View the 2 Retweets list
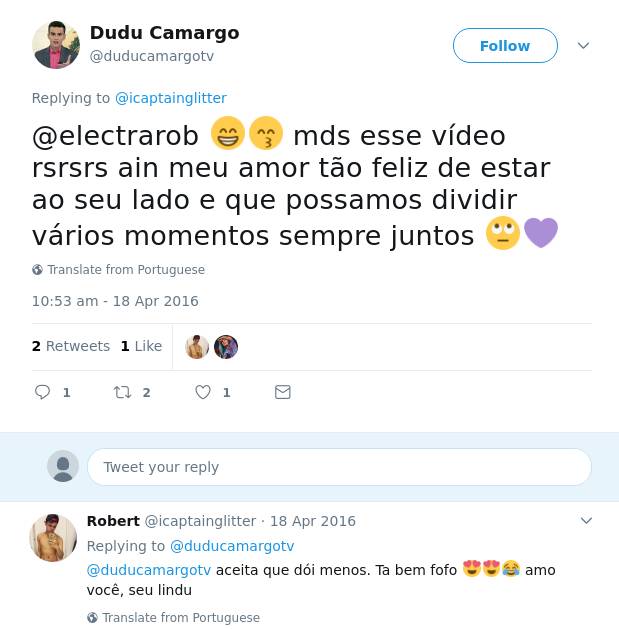Viewport: 619px width, 629px height. click(71, 346)
